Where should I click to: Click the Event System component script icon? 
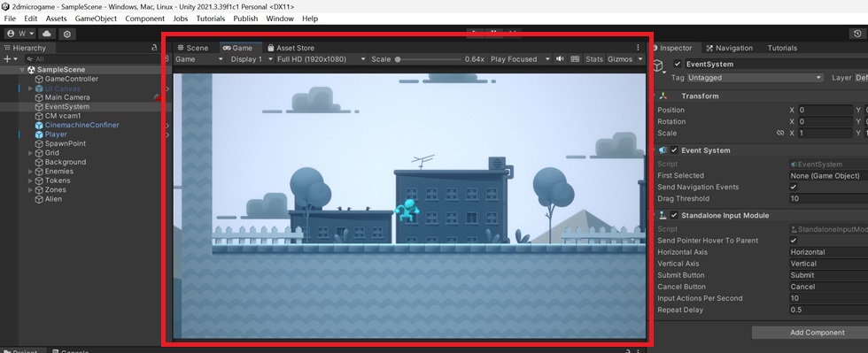point(663,150)
